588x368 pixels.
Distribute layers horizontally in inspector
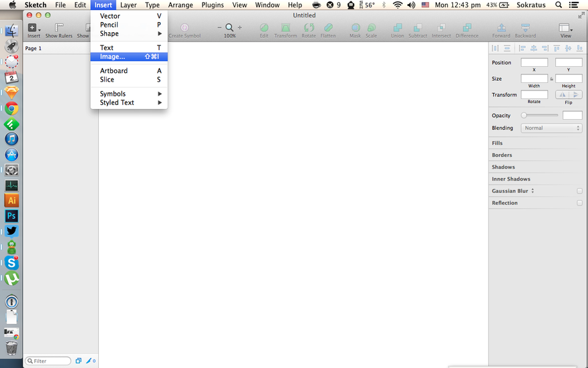pos(495,48)
